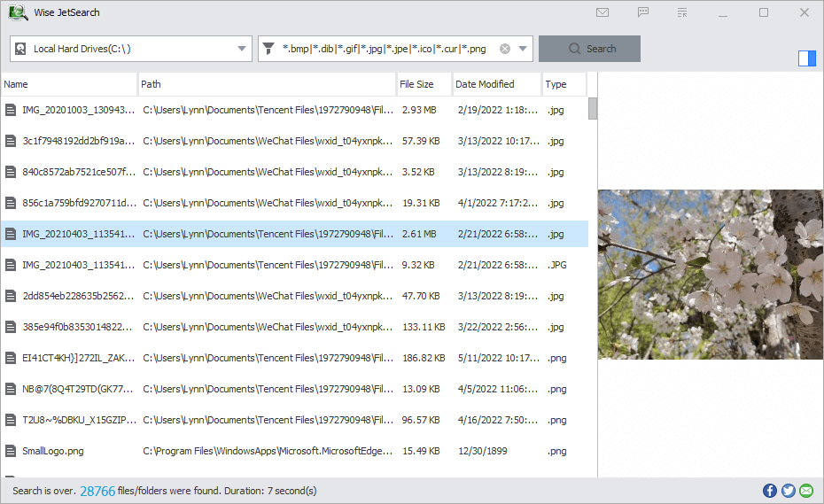
Task: Click the 28766 results count in status bar
Action: coord(97,491)
